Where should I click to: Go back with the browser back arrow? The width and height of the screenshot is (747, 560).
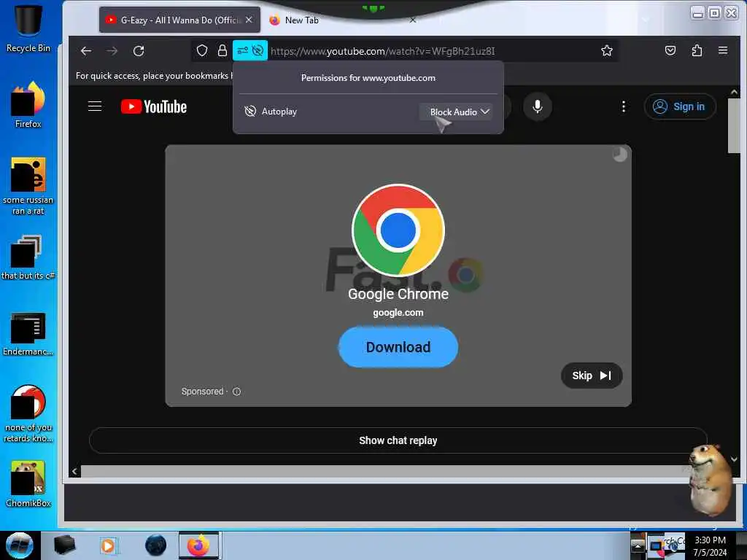[x=86, y=50]
